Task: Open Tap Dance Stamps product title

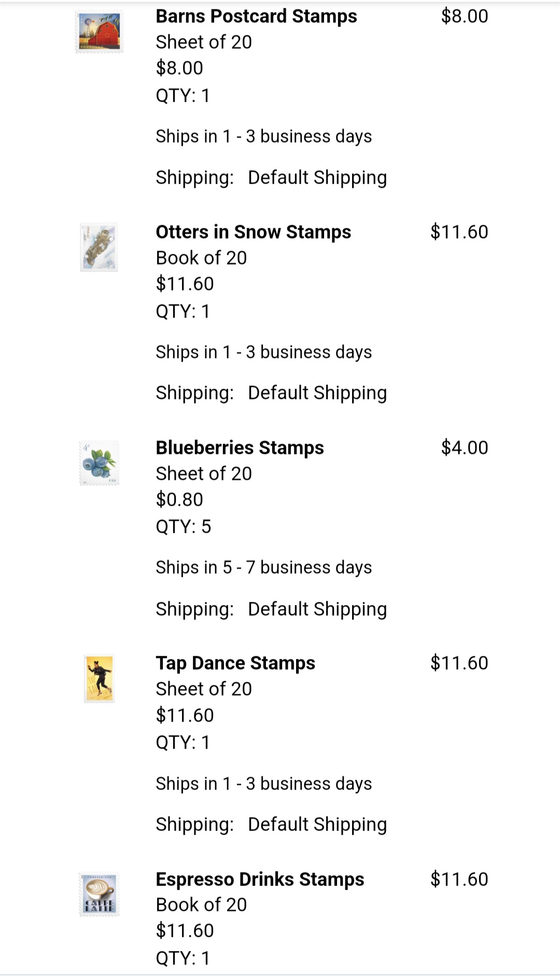Action: 235,663
